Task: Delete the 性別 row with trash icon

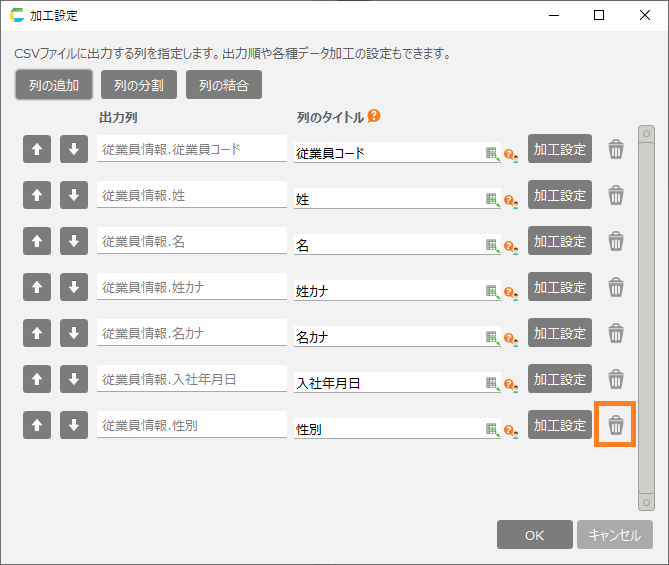Action: click(x=616, y=426)
